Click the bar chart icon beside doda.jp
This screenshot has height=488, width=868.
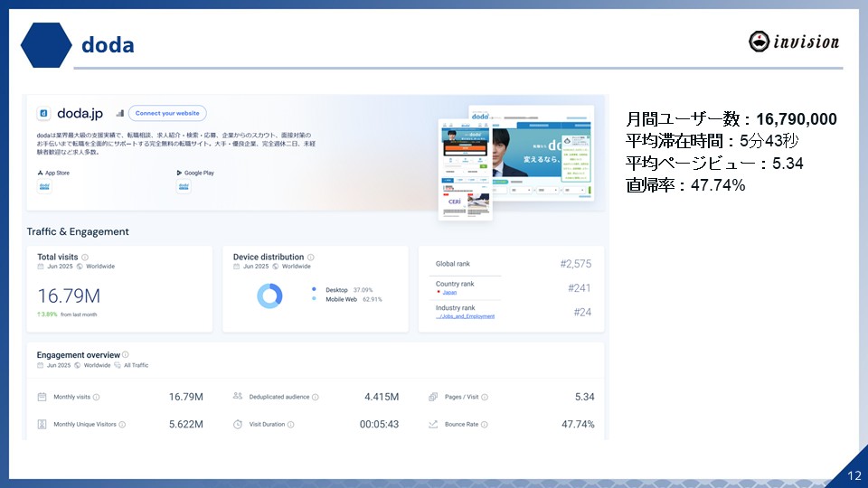119,114
